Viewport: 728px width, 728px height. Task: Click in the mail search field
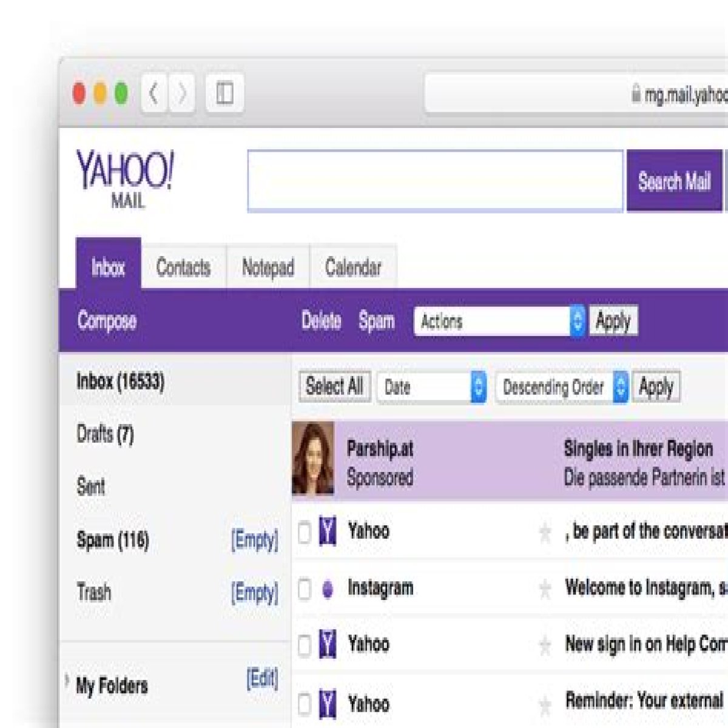coord(435,181)
